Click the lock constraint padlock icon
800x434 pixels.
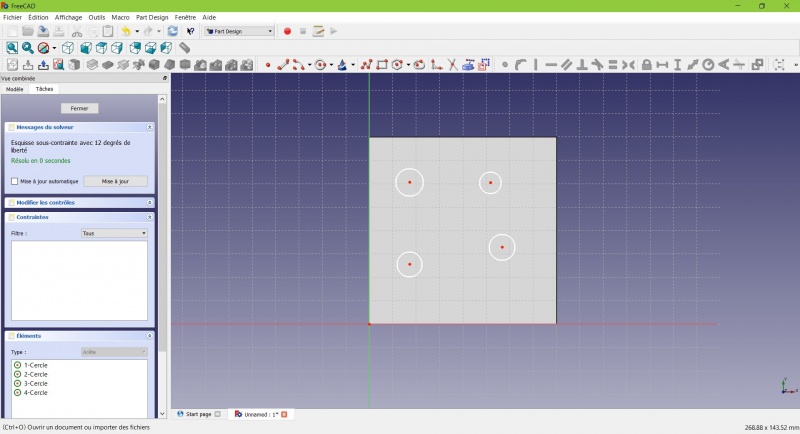tap(646, 65)
